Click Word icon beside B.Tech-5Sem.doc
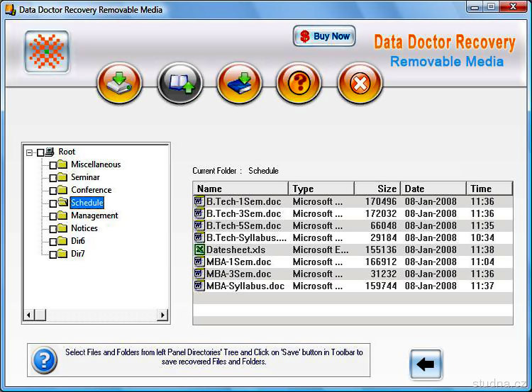Image resolution: width=532 pixels, height=392 pixels. coord(199,225)
